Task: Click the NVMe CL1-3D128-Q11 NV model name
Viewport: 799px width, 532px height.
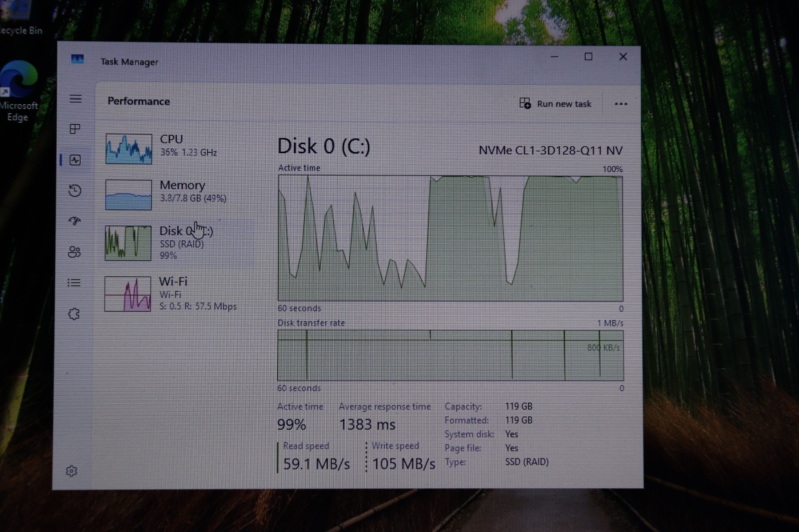Action: (x=551, y=150)
